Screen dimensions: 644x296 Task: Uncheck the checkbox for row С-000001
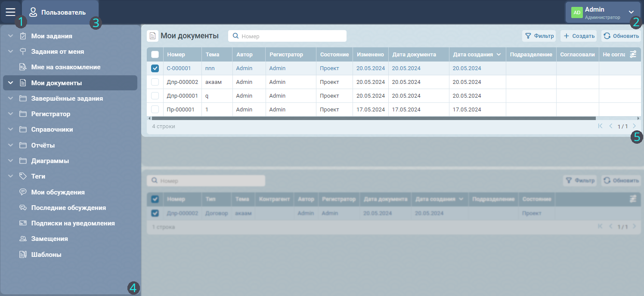tap(155, 68)
